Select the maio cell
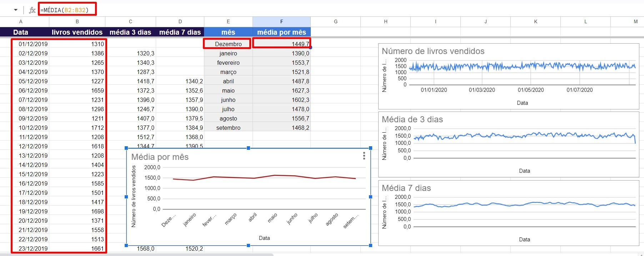This screenshot has width=644, height=256. point(228,90)
